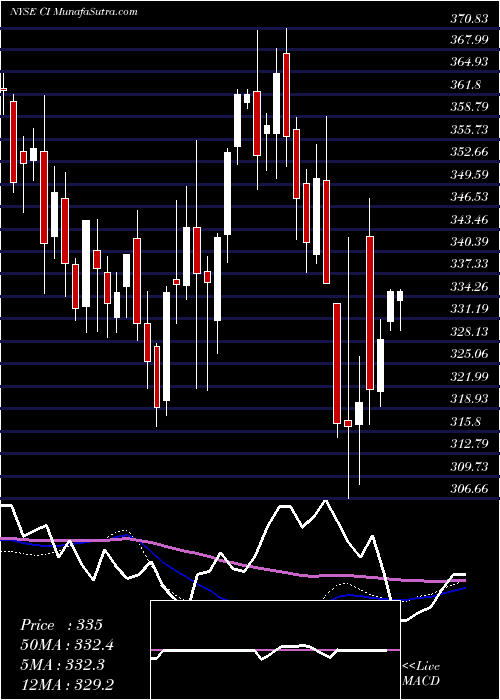Click the NYSE CI MunafaSutra.com title

point(74,12)
